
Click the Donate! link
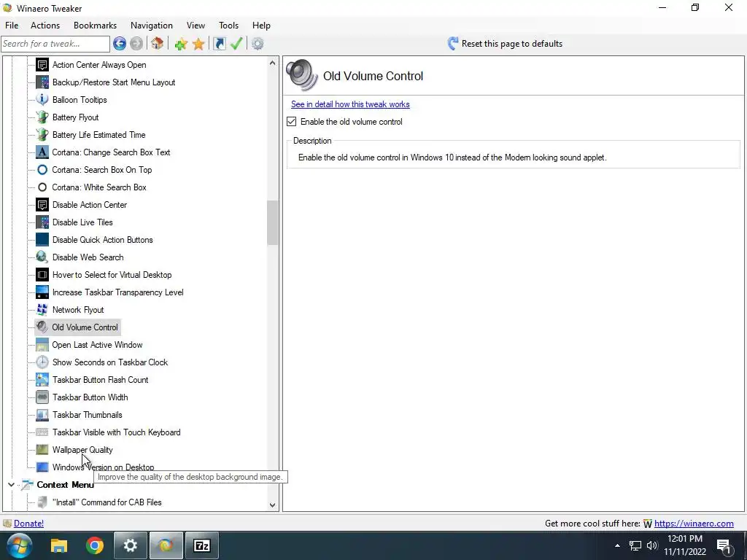coord(28,524)
